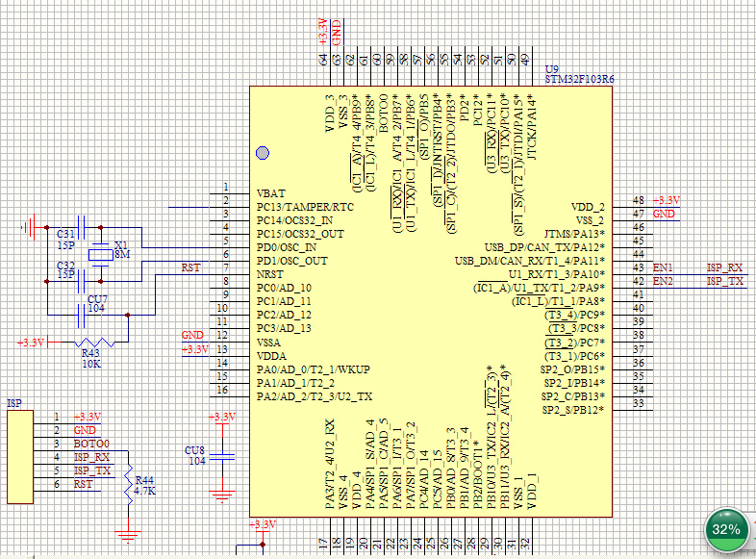Click the ground symbol below R44
This screenshot has height=559, width=756.
coord(128,537)
